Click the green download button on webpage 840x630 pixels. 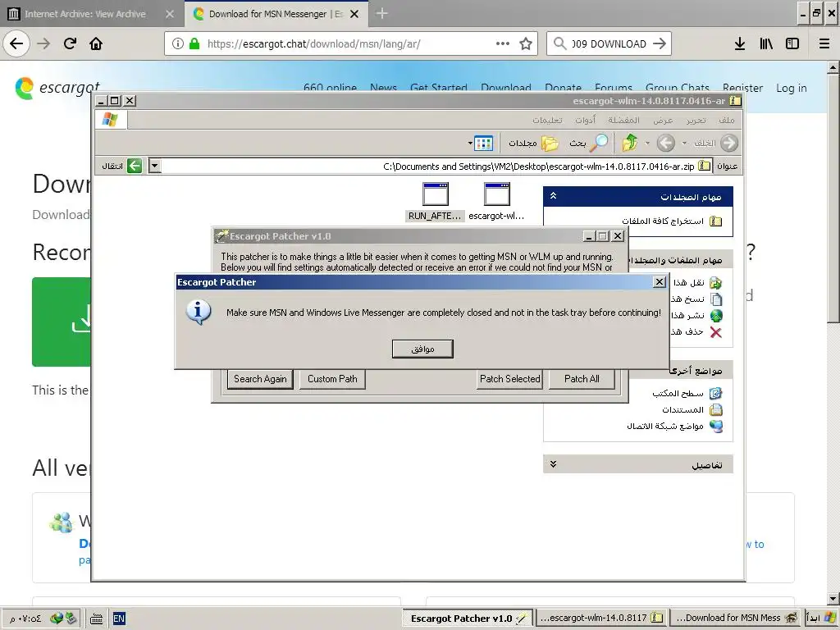[x=61, y=322]
